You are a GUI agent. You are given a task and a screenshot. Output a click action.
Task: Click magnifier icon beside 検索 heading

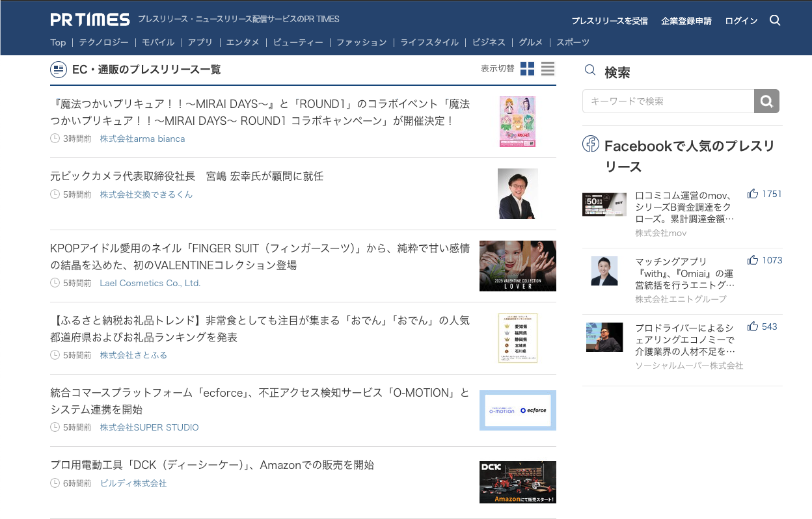coord(590,70)
